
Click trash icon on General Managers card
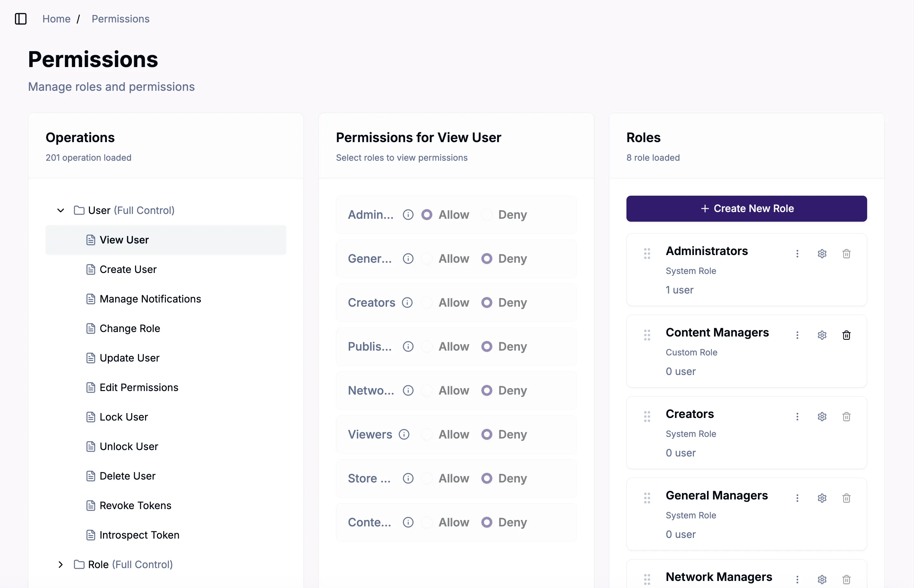(846, 498)
